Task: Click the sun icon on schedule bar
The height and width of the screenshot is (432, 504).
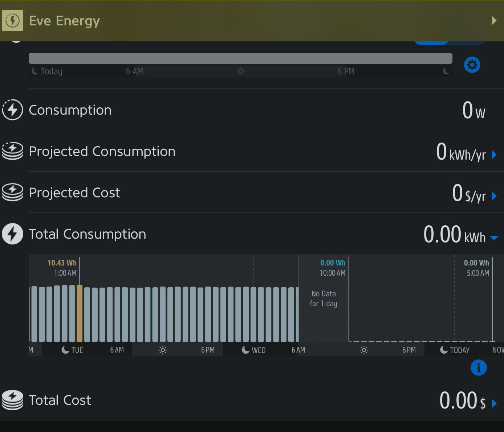Action: pos(241,71)
